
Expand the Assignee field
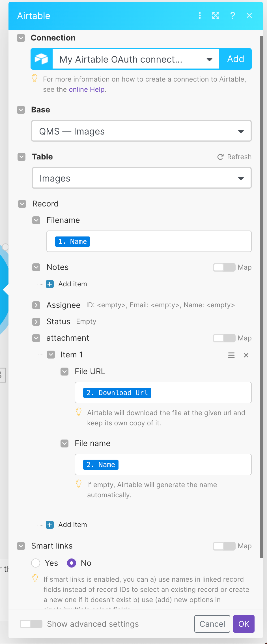pyautogui.click(x=36, y=305)
